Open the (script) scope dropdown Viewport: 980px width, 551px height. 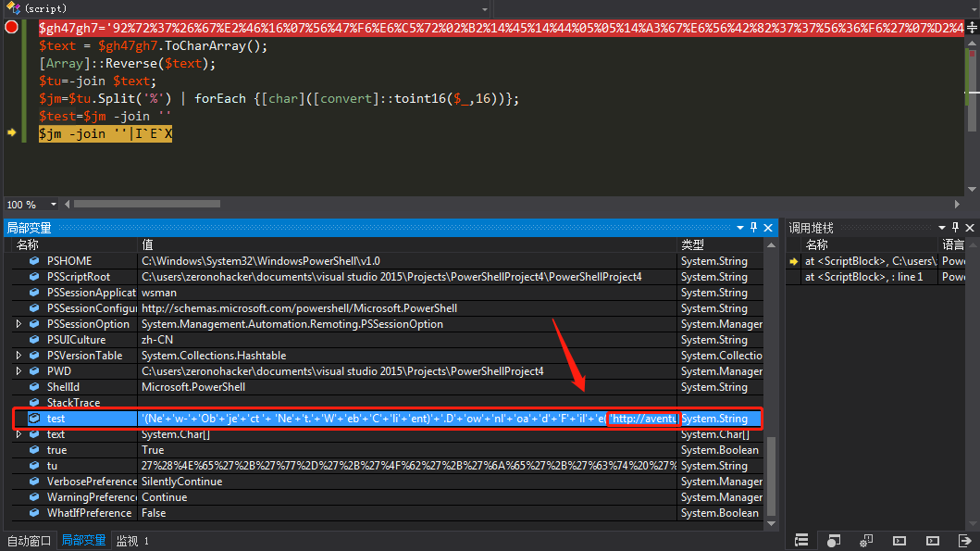[484, 8]
